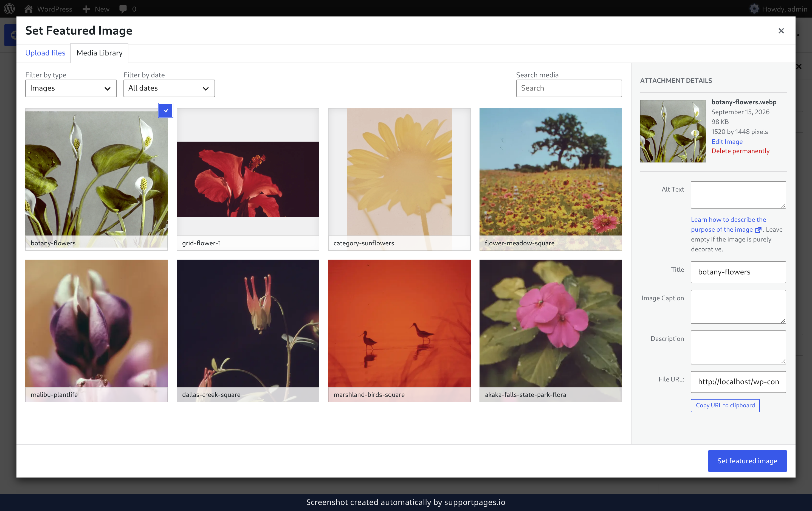The width and height of the screenshot is (812, 511).
Task: Click the Alt Text field
Action: [x=738, y=195]
